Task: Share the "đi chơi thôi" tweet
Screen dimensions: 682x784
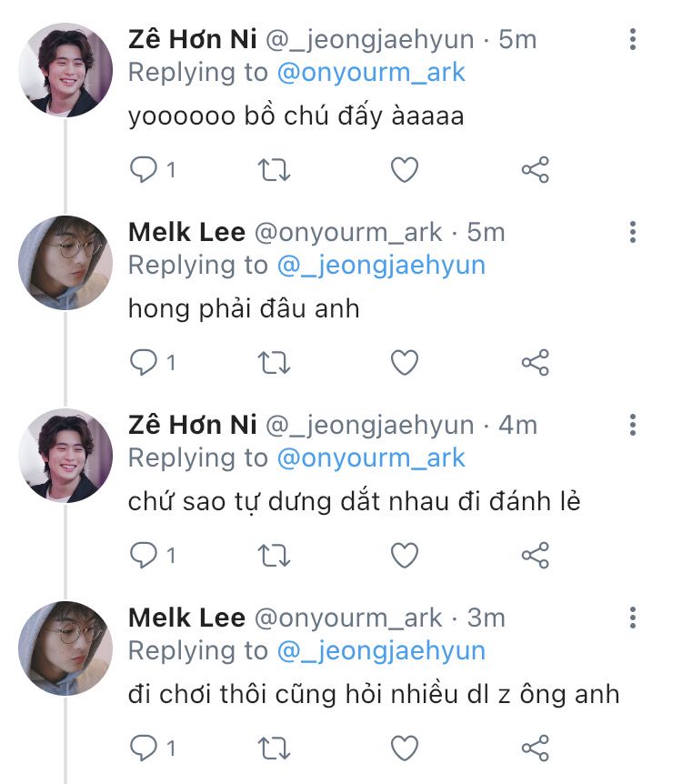Action: 536,748
